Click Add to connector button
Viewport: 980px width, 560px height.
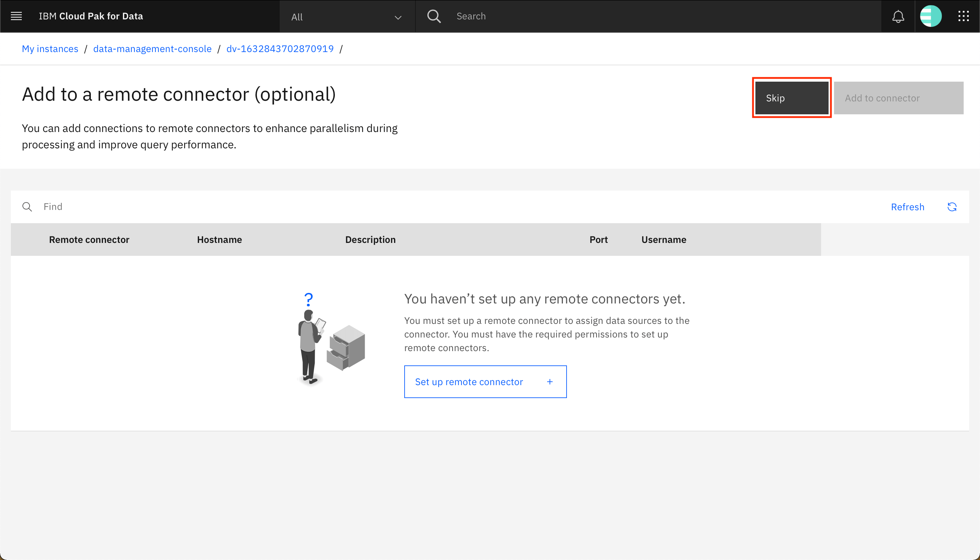(x=898, y=98)
